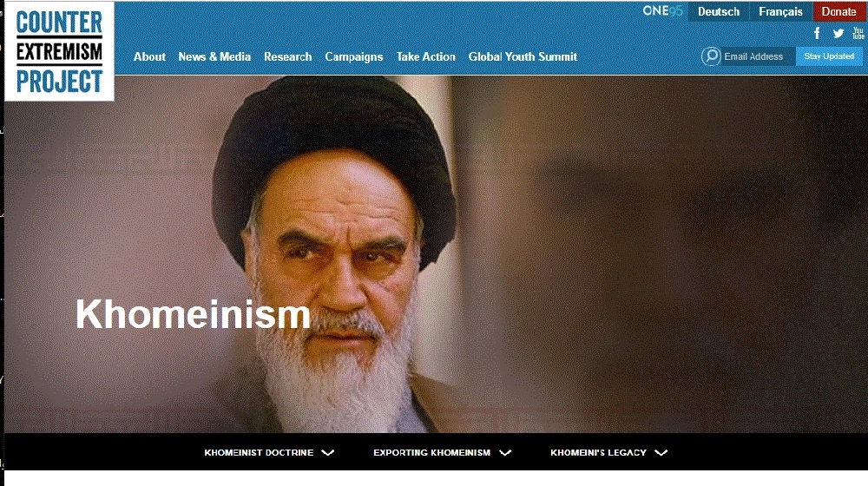Open the Campaigns menu
The image size is (868, 486).
pos(354,57)
